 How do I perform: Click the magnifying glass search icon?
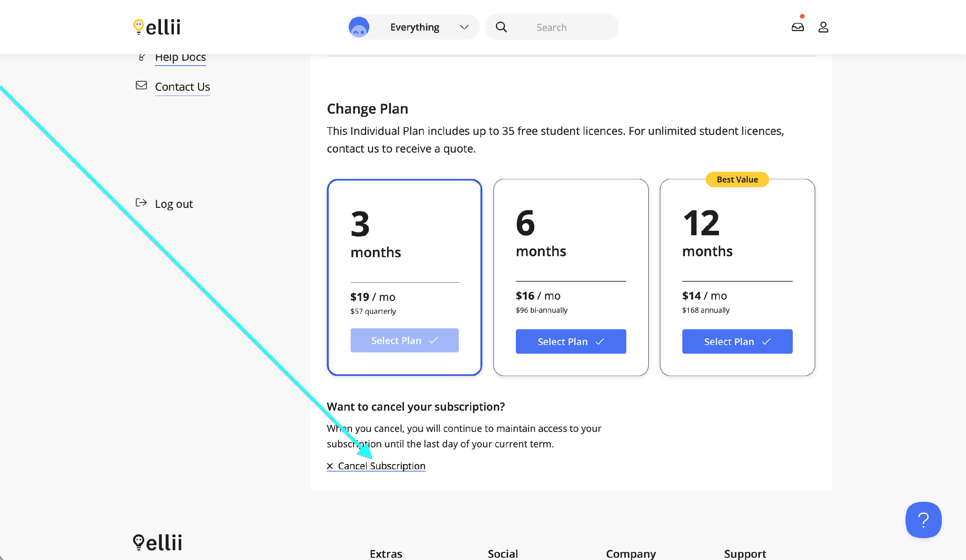[501, 27]
